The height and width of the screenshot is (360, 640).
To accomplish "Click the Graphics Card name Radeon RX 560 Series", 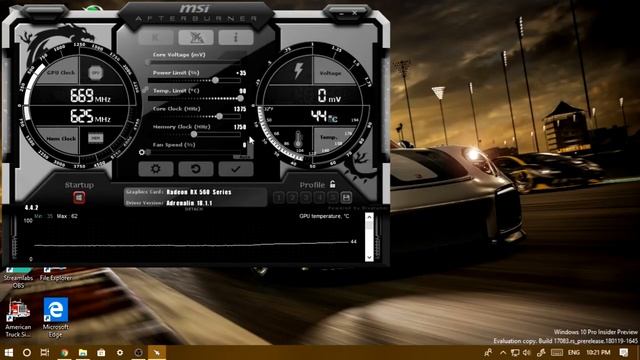I will (x=199, y=192).
